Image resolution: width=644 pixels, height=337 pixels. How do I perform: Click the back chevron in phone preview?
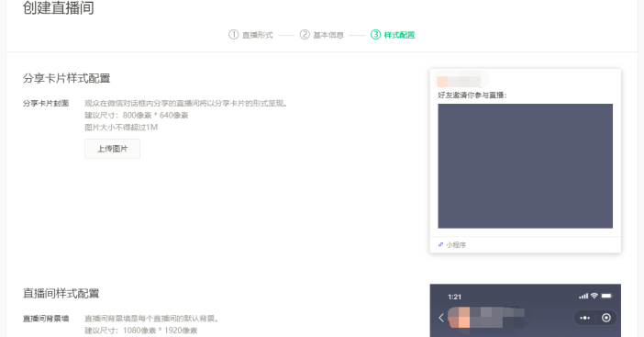441,318
